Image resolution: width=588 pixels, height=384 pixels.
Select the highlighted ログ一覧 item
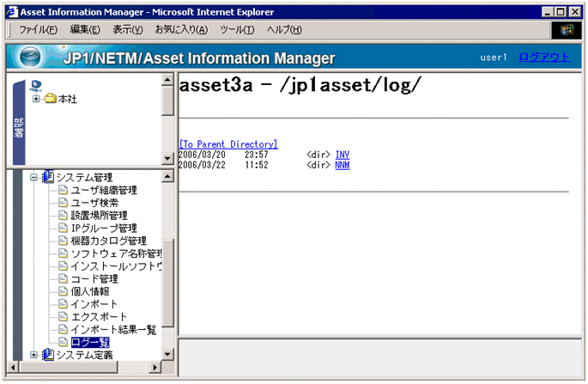click(90, 342)
